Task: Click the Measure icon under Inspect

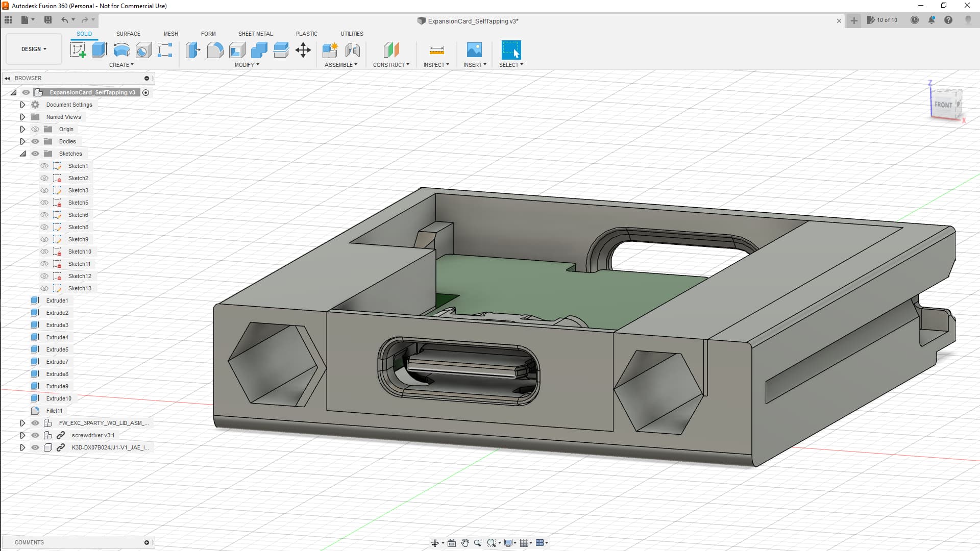Action: click(x=436, y=50)
